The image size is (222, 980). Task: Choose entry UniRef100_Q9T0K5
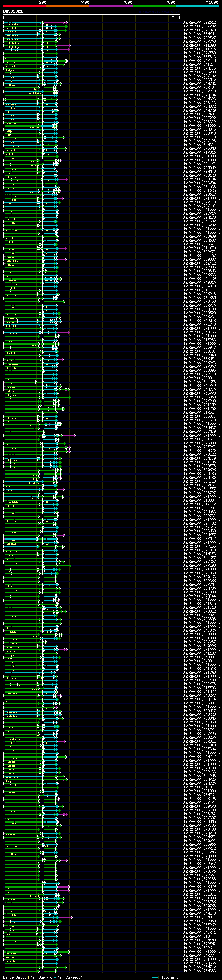pos(199,191)
